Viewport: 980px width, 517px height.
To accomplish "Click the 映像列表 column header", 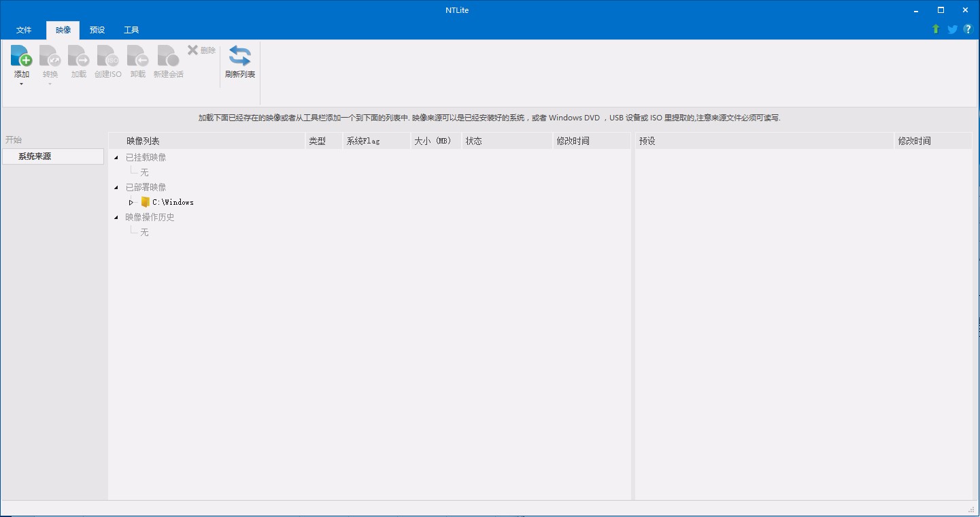I will click(207, 141).
